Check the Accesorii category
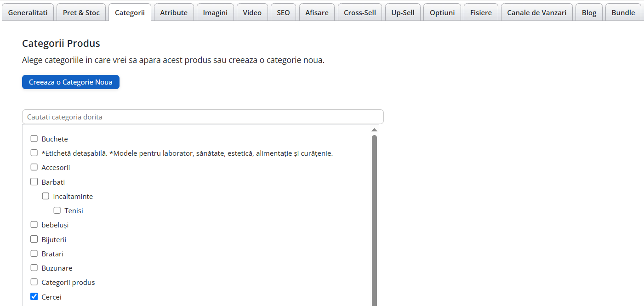 (x=34, y=167)
